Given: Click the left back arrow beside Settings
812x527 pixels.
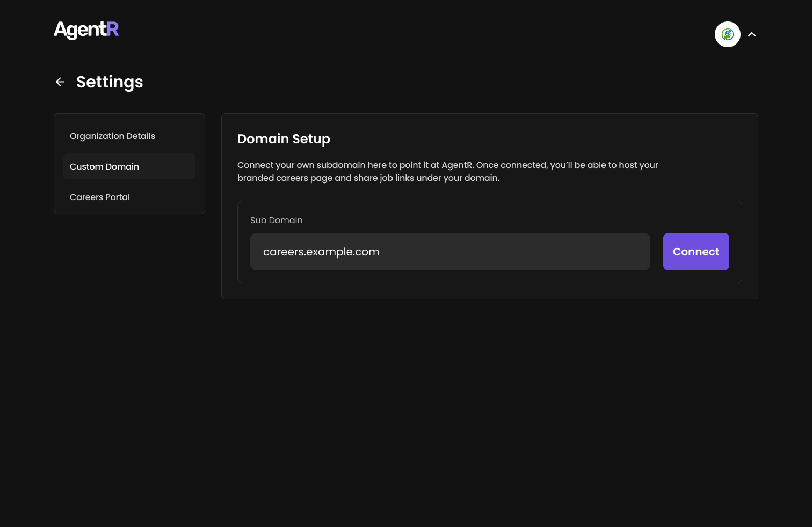Looking at the screenshot, I should pos(60,82).
